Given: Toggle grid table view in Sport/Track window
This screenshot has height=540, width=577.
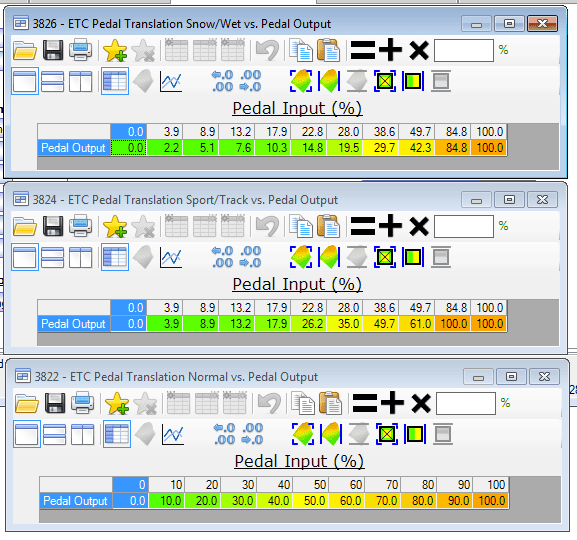Looking at the screenshot, I should coord(115,257).
